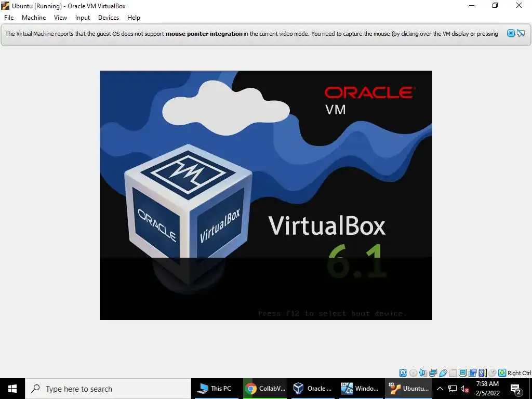This screenshot has width=532, height=399.
Task: Click the don't-show-again icon on the notification bar
Action: coord(521,33)
